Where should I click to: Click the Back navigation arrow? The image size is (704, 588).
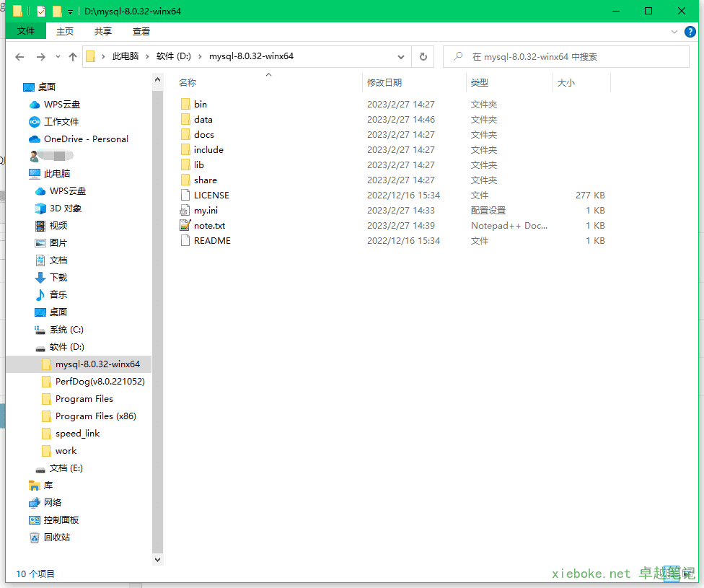(19, 57)
